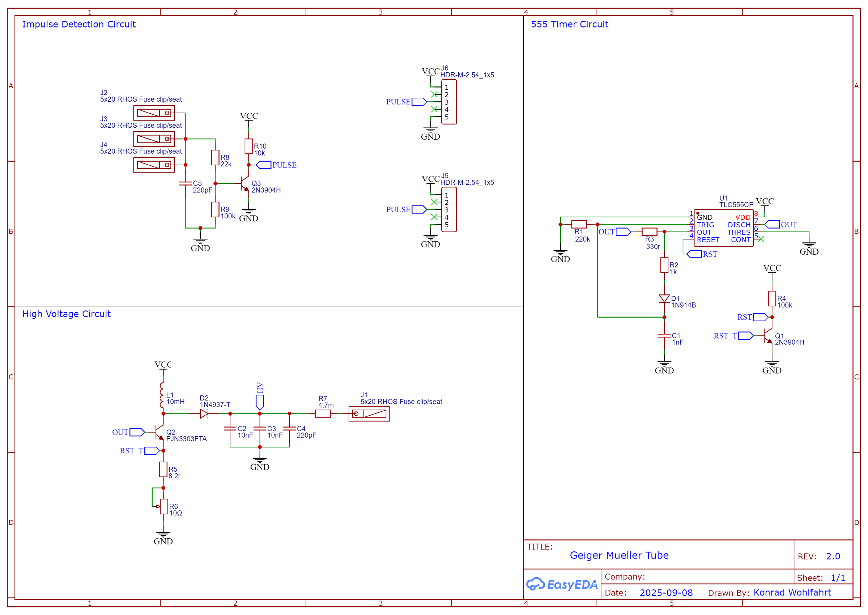Image resolution: width=868 pixels, height=615 pixels.
Task: Select the R5 8.2r resistor symbol
Action: (x=163, y=470)
